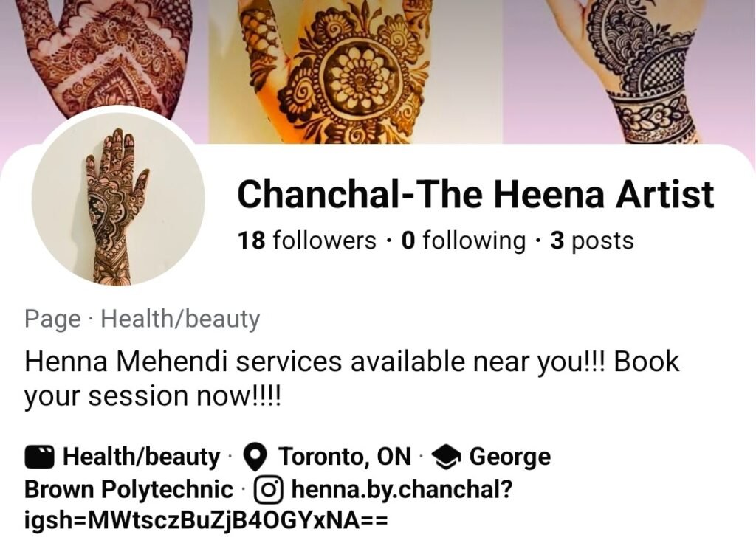Tap the Instagram icon beside henna.by.chanchal
Viewport: 756px width, 560px height.
pyautogui.click(x=267, y=489)
